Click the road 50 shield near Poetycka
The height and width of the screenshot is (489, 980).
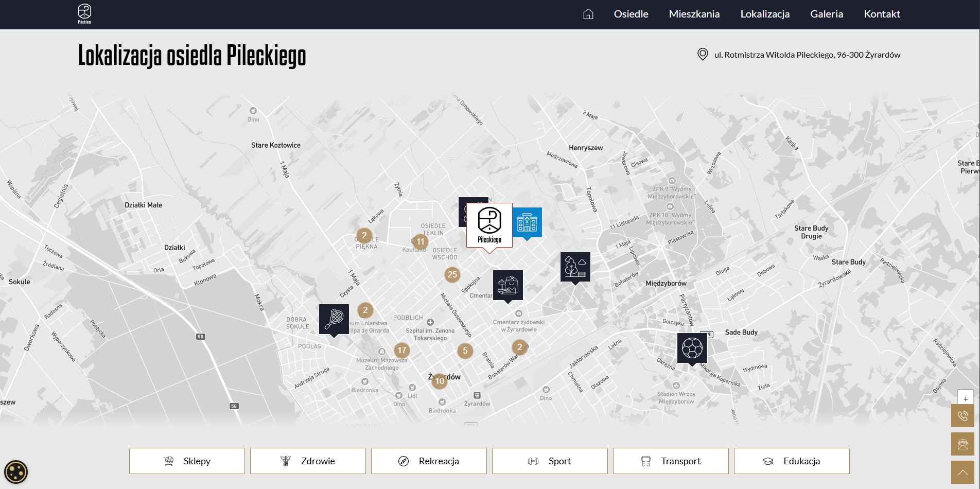pyautogui.click(x=201, y=337)
